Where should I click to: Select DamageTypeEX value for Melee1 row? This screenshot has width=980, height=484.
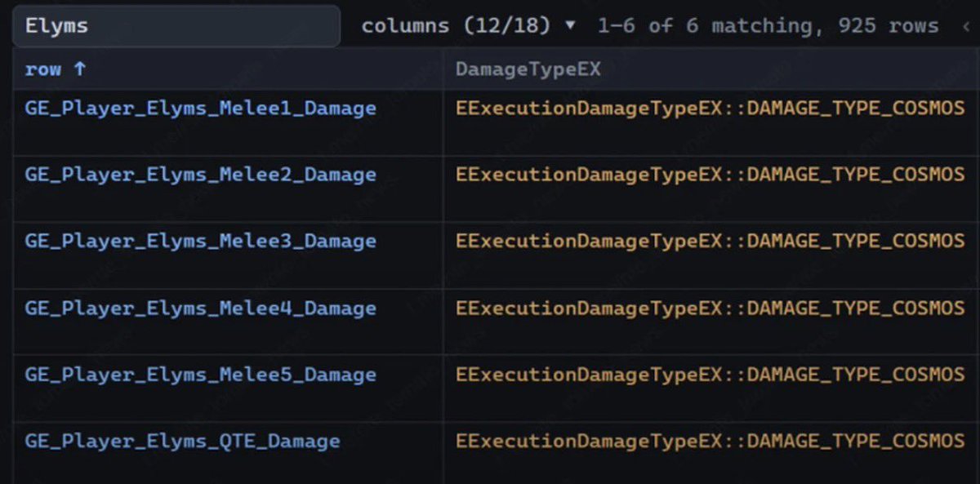[x=710, y=108]
